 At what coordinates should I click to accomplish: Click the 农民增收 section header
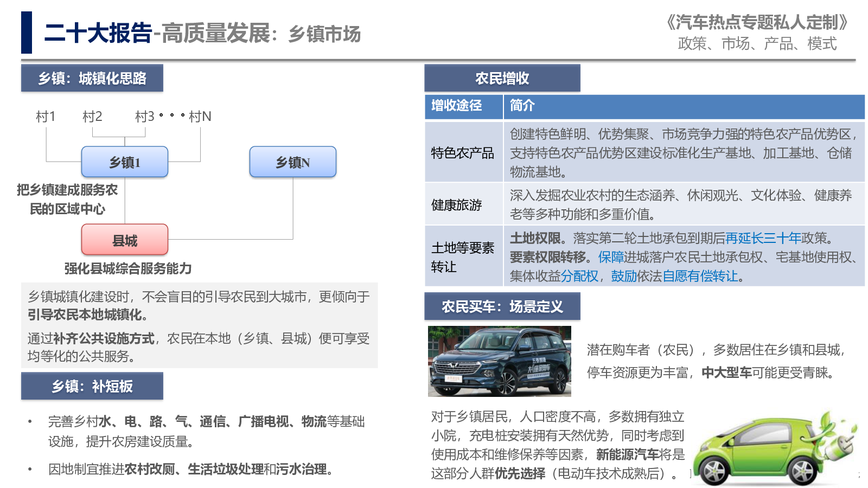[x=502, y=79]
